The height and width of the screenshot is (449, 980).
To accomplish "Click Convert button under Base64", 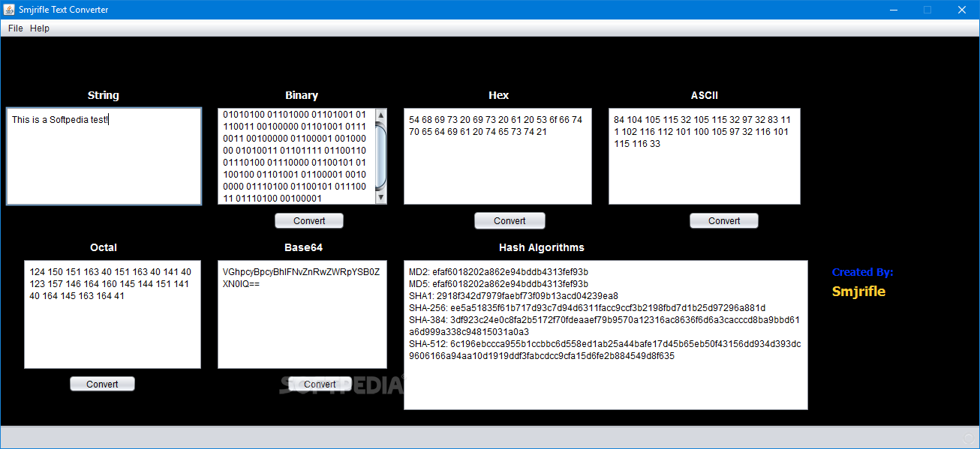I will [x=320, y=384].
